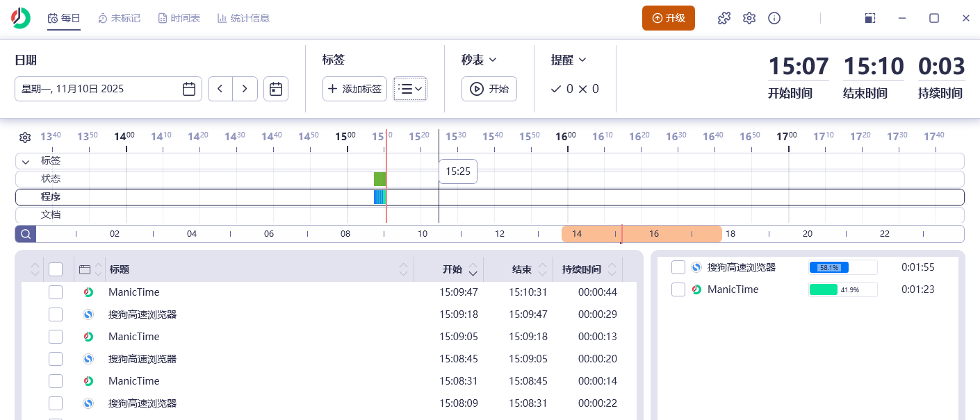Image resolution: width=980 pixels, height=420 pixels.
Task: Open the application settings gear icon
Action: coord(749,18)
